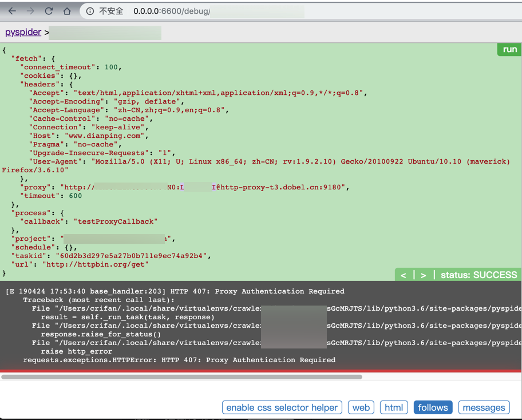Open the messages tab
This screenshot has height=420, width=522.
484,407
